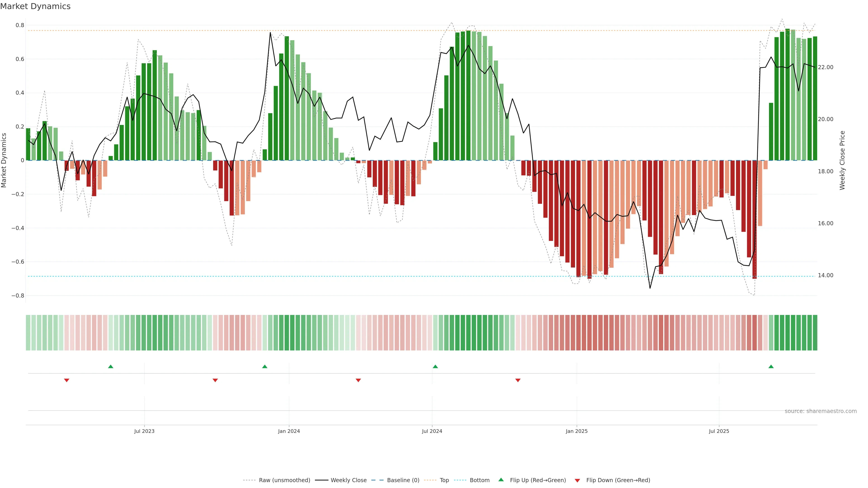Click the earliest green flip-up triangle marker

(x=111, y=366)
